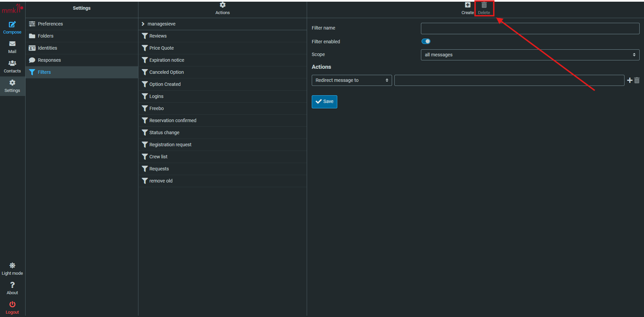644x317 pixels.
Task: Select the Reservation confirmed filter
Action: 222,120
